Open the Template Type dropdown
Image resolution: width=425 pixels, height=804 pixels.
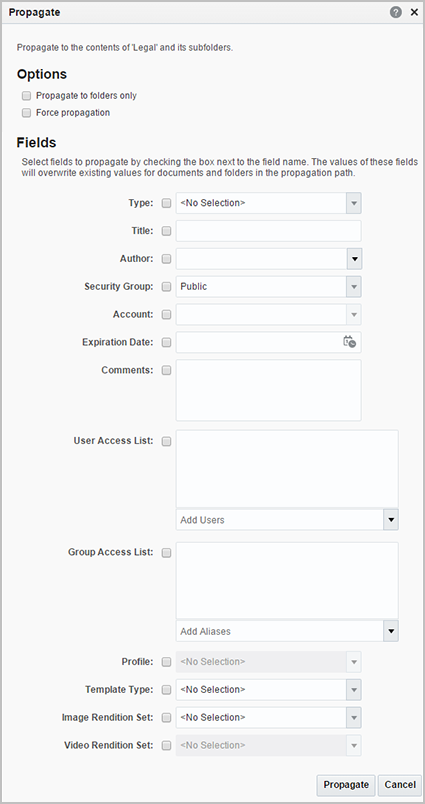354,690
